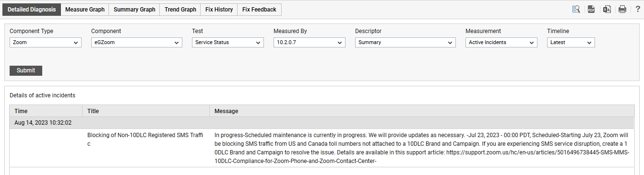The height and width of the screenshot is (175, 644).
Task: Open the Trend Graph tab
Action: click(180, 10)
